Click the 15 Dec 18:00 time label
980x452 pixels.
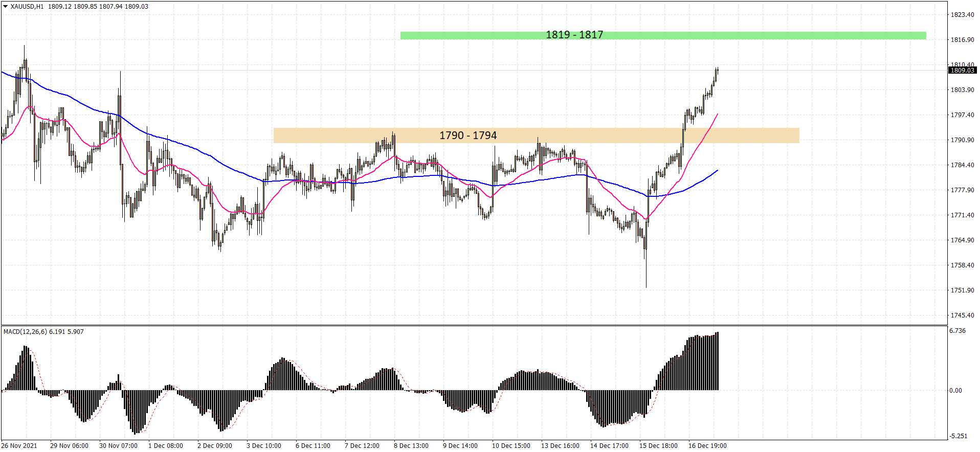point(658,446)
